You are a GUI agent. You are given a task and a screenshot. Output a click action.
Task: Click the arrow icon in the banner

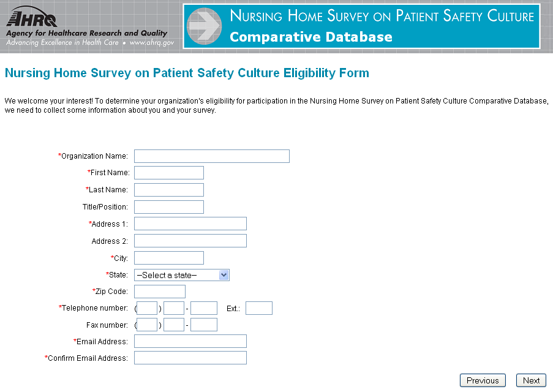click(204, 26)
